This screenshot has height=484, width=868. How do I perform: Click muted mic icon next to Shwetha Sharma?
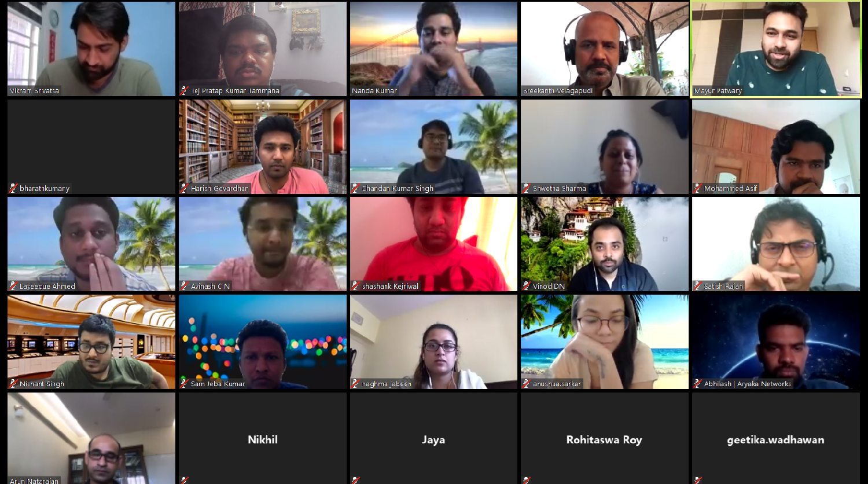click(x=527, y=189)
